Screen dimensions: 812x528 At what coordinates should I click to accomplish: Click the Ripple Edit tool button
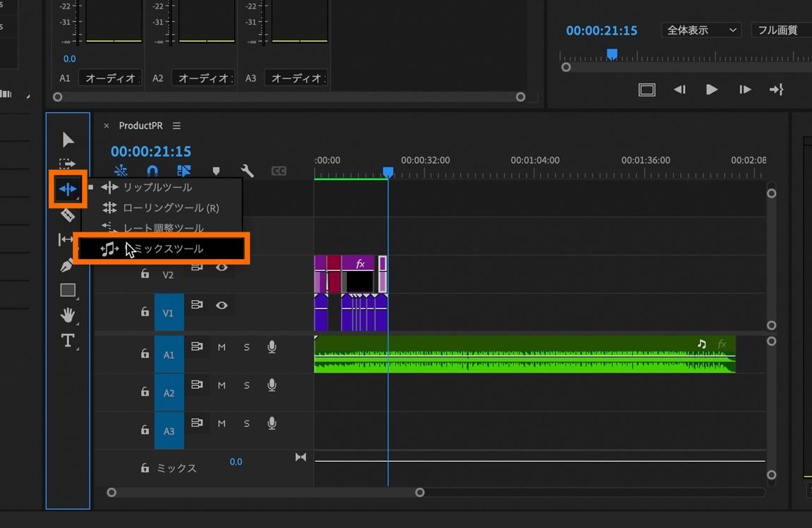coord(68,189)
